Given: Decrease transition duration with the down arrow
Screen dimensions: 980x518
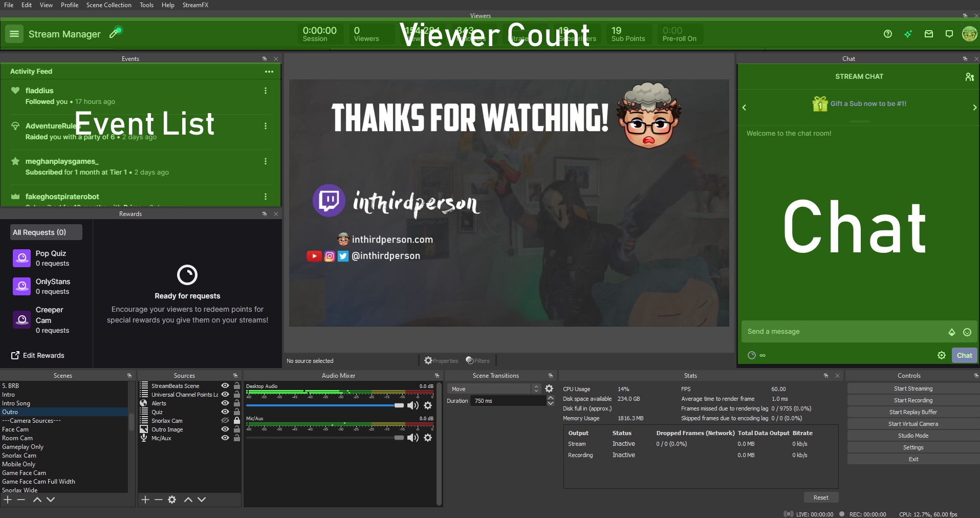Looking at the screenshot, I should tap(551, 403).
